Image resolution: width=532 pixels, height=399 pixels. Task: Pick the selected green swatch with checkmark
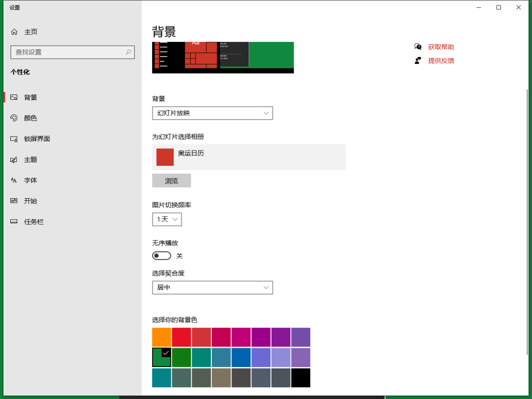[x=162, y=357]
